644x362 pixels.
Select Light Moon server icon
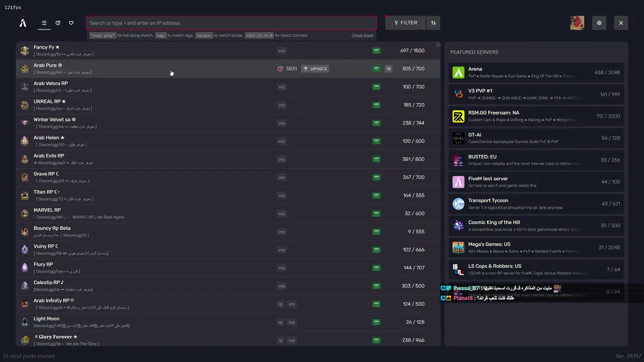point(25,322)
